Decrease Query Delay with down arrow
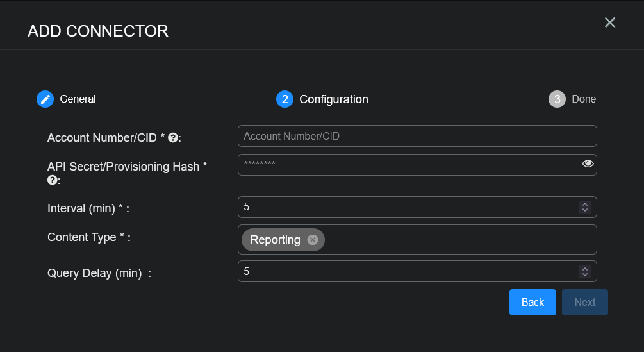Viewport: 644px width, 352px height. (584, 274)
